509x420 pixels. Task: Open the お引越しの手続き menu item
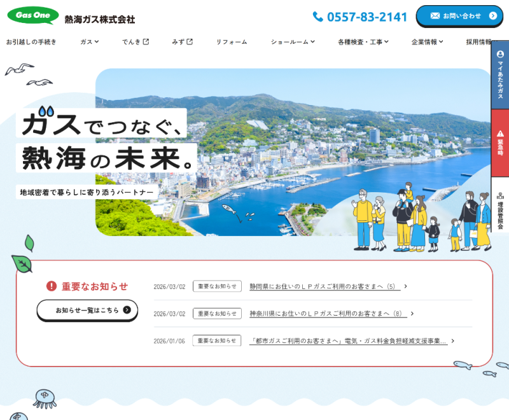31,42
